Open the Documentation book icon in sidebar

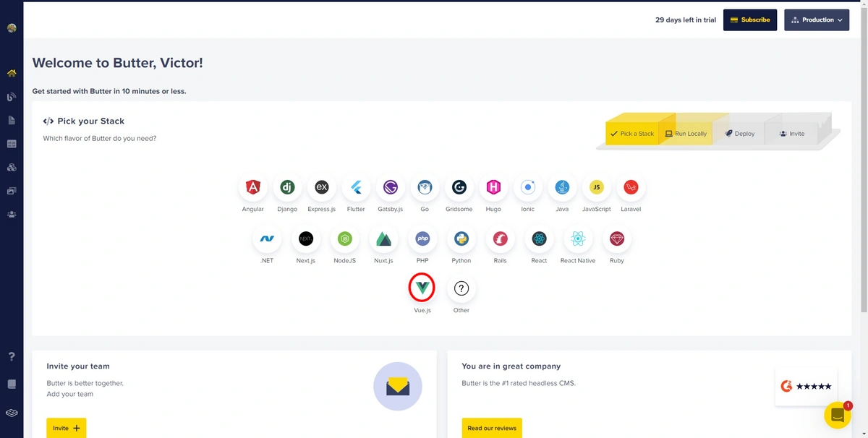point(12,385)
